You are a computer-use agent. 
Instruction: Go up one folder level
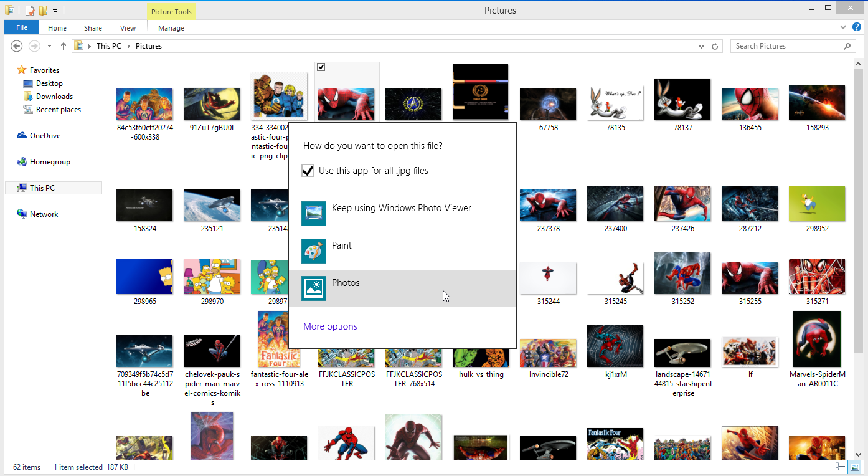click(64, 46)
